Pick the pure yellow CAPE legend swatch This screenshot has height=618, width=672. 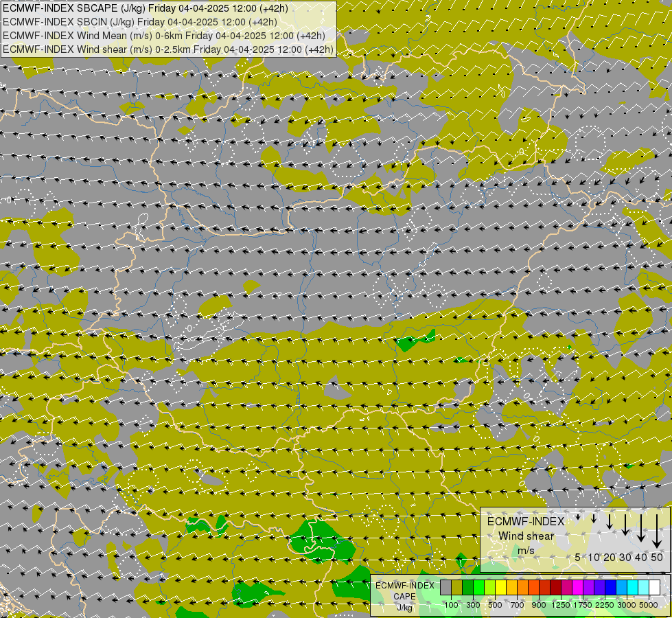point(500,587)
